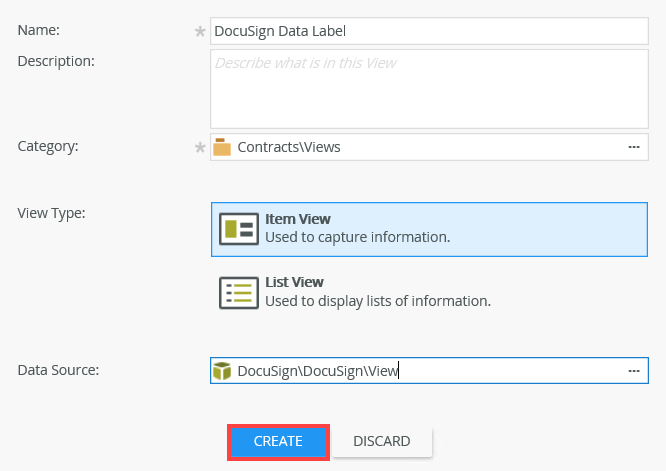
Task: Open the Category browse ellipsis
Action: point(633,147)
